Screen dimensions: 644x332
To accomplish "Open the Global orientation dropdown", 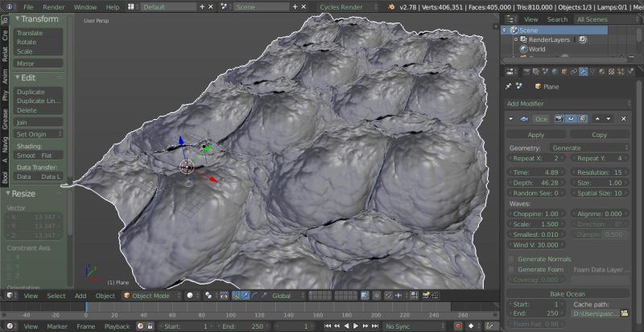I will tap(286, 296).
